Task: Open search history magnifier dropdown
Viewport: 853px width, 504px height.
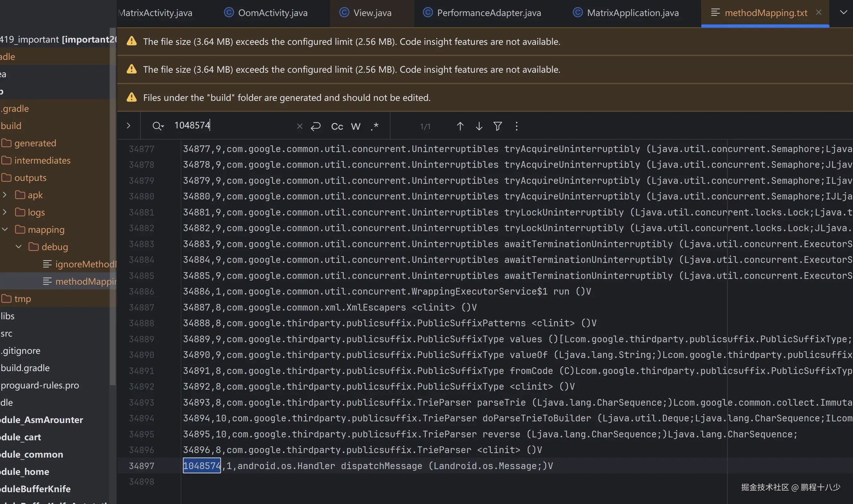Action: [x=158, y=126]
